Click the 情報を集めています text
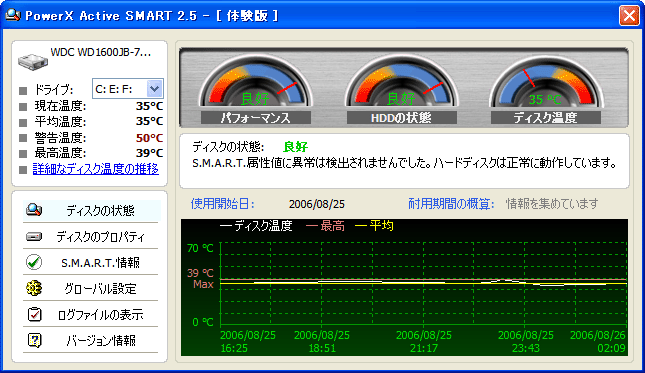This screenshot has height=373, width=645. click(552, 204)
